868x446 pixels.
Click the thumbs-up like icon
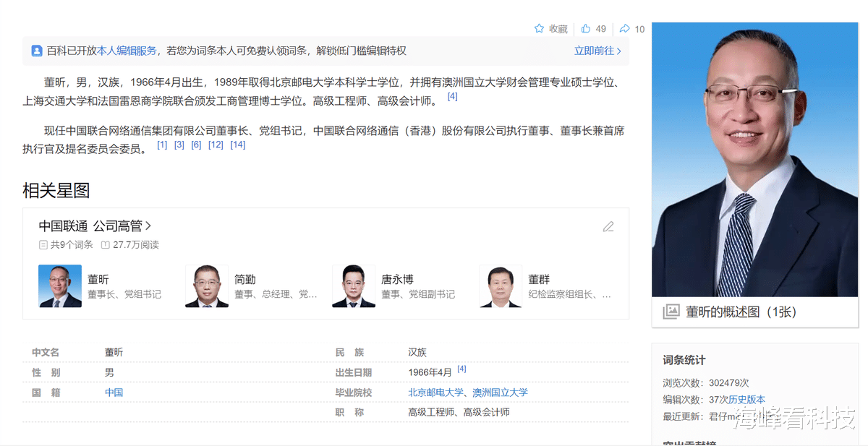[x=586, y=29]
